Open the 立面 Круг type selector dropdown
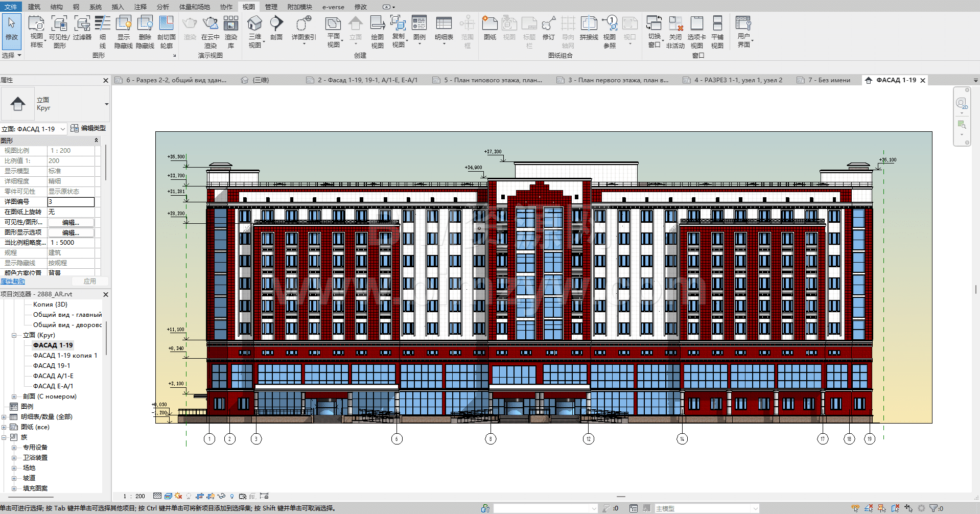This screenshot has width=980, height=514. tap(107, 104)
